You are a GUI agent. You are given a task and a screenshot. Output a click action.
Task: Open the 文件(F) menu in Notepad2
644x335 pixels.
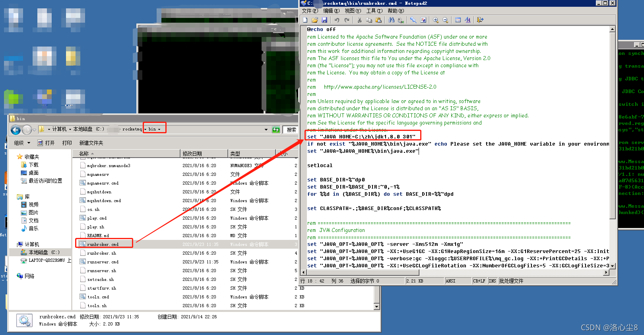click(x=310, y=11)
